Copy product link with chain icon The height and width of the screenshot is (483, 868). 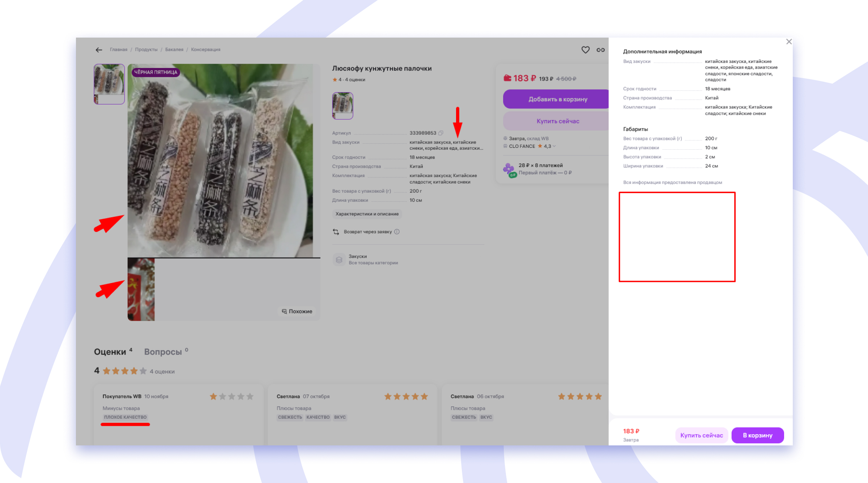pyautogui.click(x=600, y=50)
